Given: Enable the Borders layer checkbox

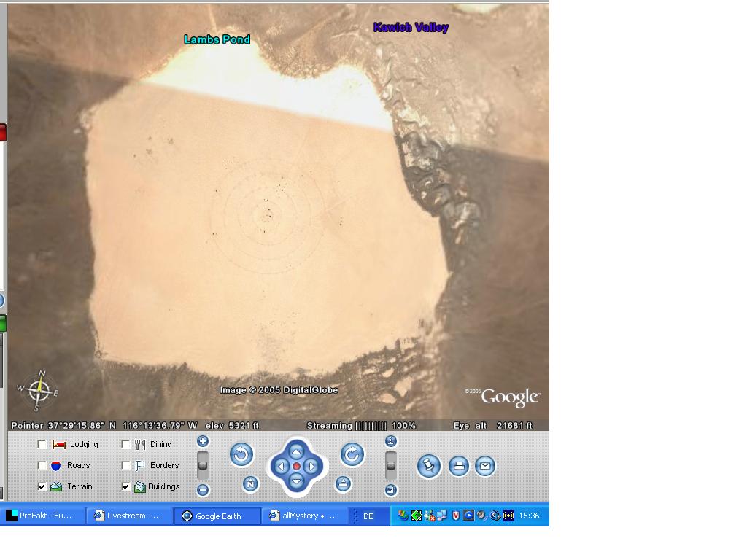Looking at the screenshot, I should click(125, 465).
